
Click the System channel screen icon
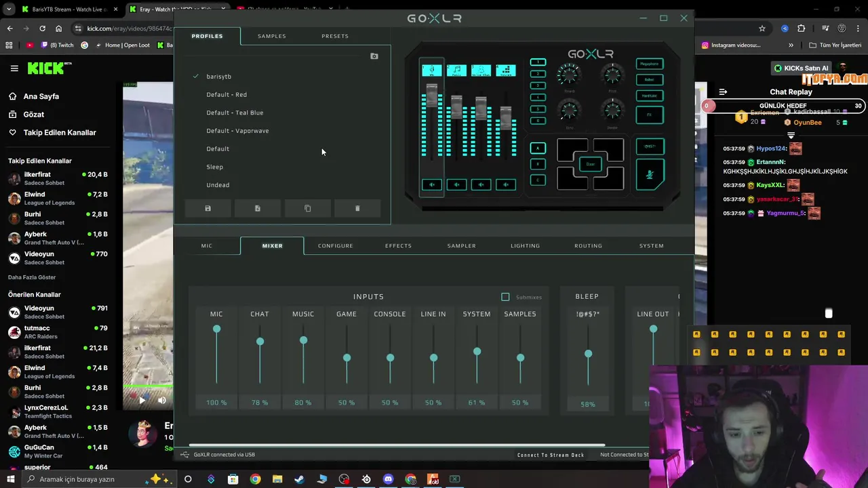click(505, 70)
